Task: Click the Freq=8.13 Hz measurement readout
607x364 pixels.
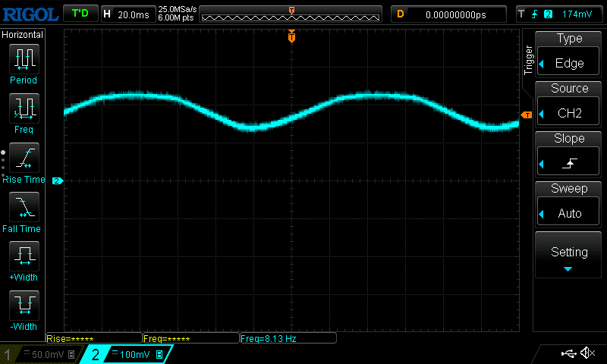Action: (287, 339)
